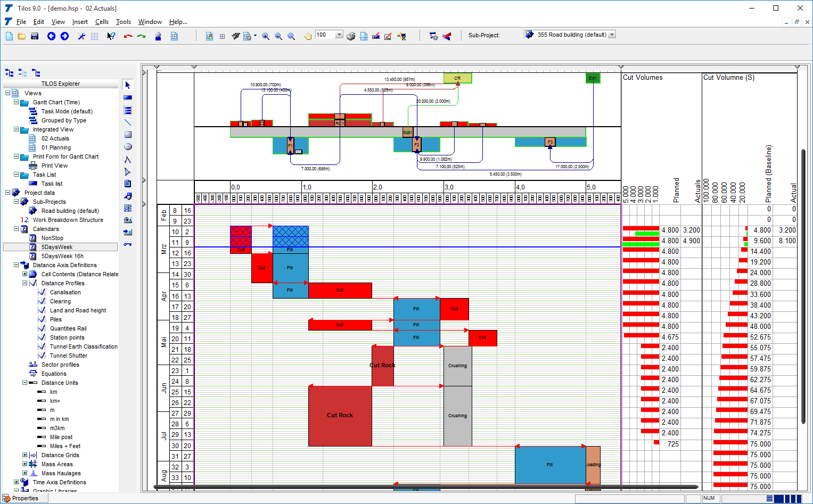This screenshot has height=504, width=813.
Task: Open the Sub-Project dropdown
Action: click(612, 34)
